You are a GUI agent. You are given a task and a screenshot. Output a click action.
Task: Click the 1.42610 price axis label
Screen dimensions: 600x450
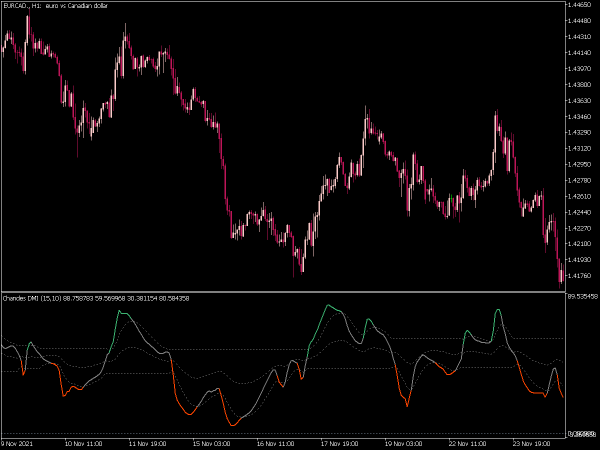point(579,196)
